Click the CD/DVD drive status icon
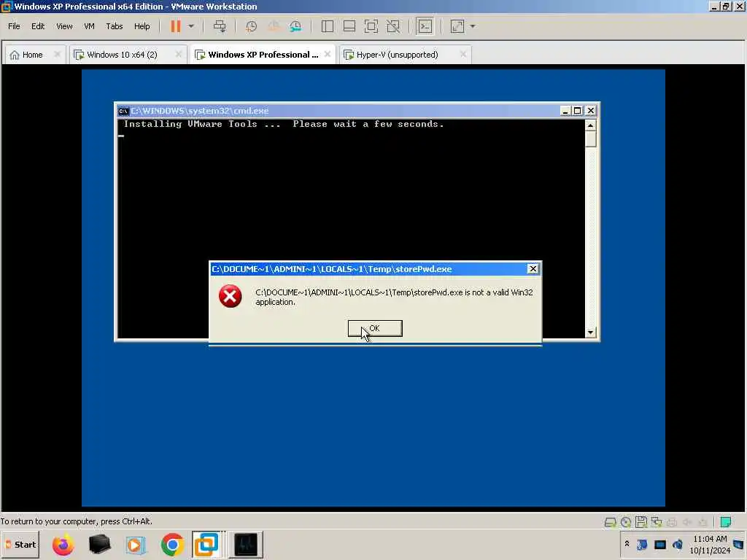Image resolution: width=747 pixels, height=560 pixels. pos(625,522)
